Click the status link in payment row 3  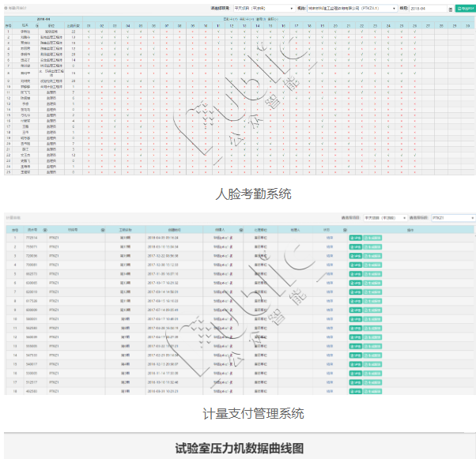(x=330, y=255)
